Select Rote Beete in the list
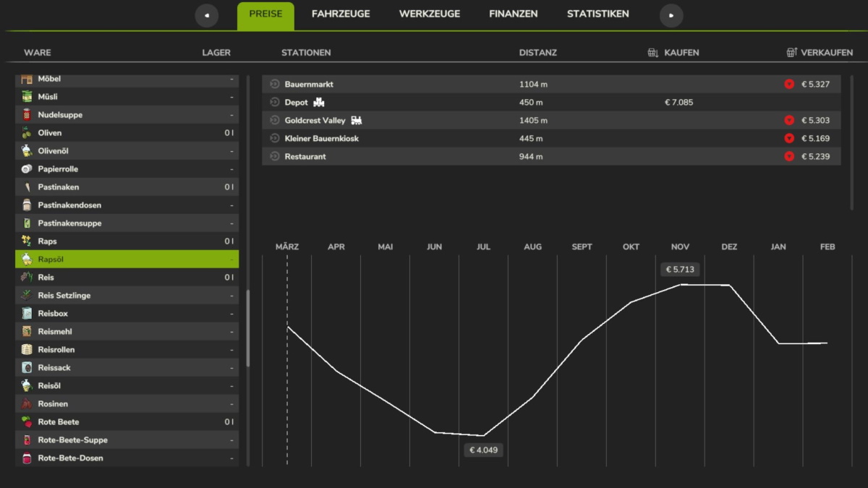The width and height of the screenshot is (868, 488). tap(127, 422)
